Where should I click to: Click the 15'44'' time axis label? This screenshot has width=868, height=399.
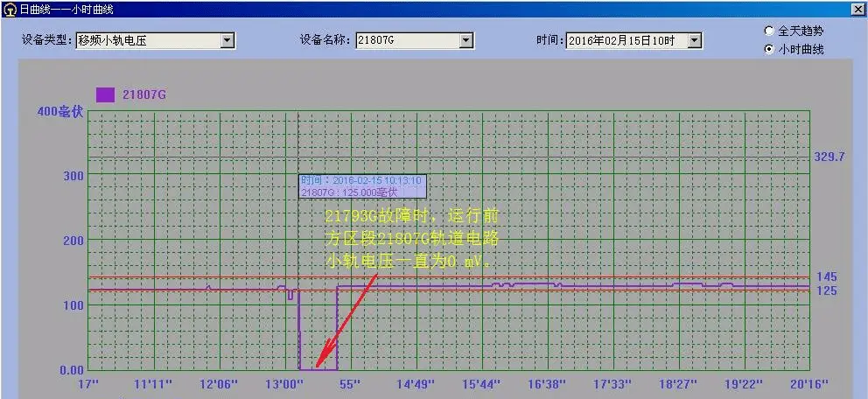(481, 384)
